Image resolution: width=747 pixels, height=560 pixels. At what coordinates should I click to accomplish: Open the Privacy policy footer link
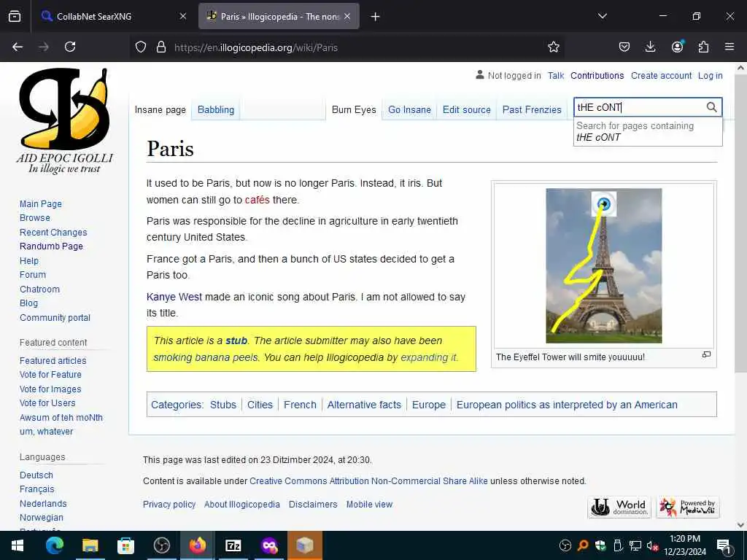(x=169, y=505)
